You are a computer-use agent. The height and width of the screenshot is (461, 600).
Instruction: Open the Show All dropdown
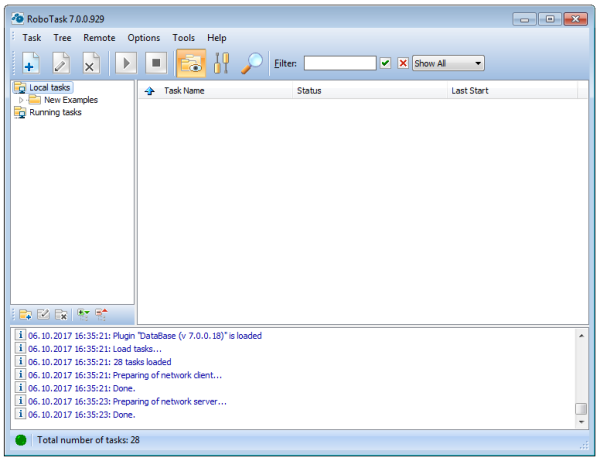(x=448, y=63)
